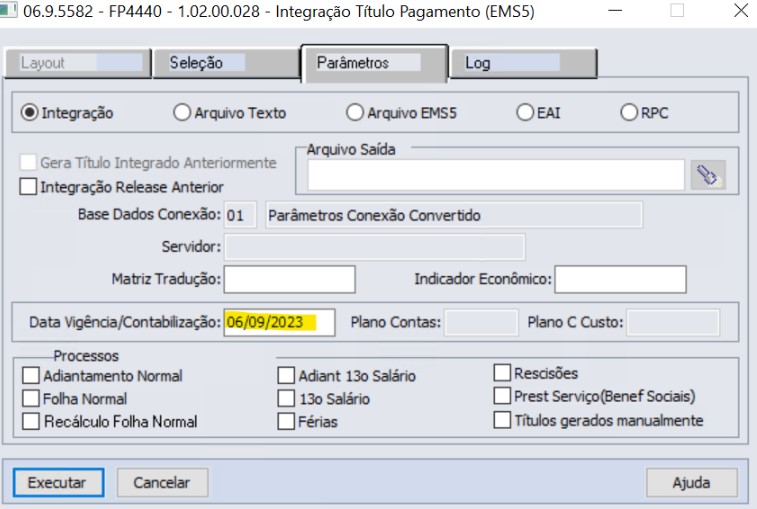Open the Arquivo Saída file browse icon

point(708,175)
